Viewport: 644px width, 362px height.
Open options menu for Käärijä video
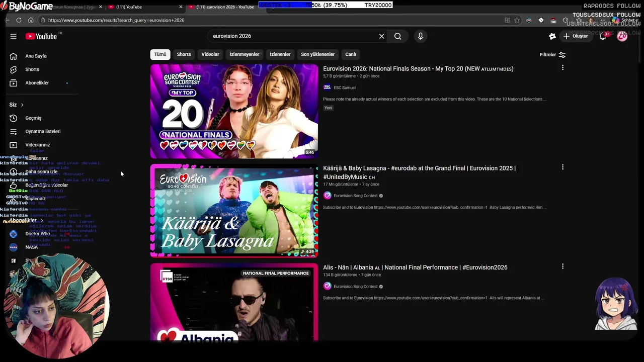click(562, 167)
